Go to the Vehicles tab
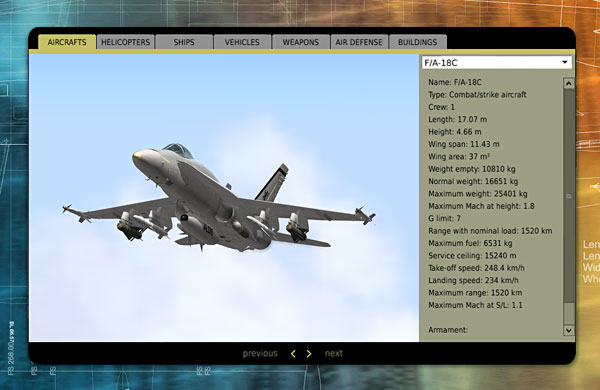 (242, 42)
